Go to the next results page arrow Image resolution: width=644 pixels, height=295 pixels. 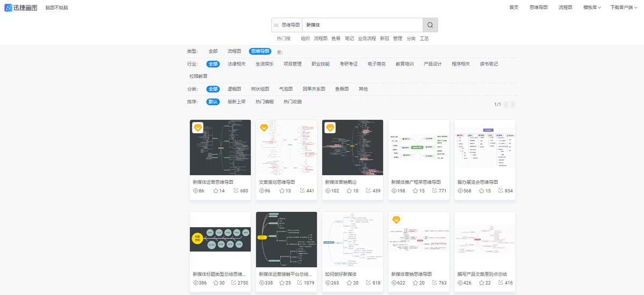pos(513,104)
